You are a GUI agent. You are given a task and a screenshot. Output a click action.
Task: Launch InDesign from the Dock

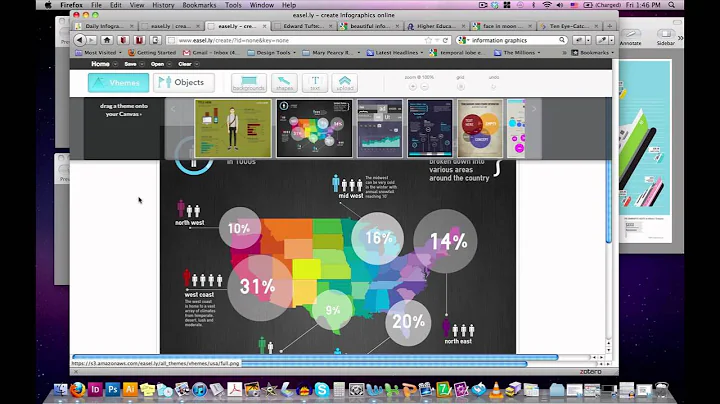[95, 390]
